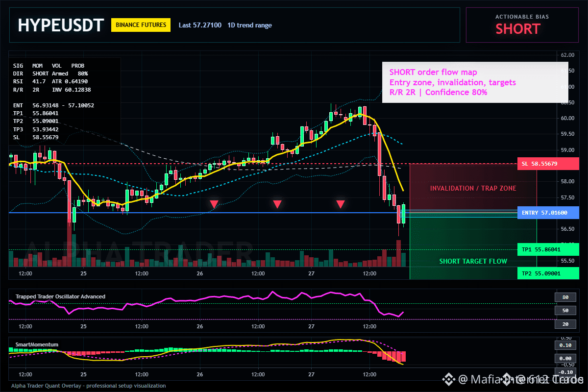Image resolution: width=588 pixels, height=392 pixels.
Task: Click the SL 58.55679 price tag
Action: (548, 164)
